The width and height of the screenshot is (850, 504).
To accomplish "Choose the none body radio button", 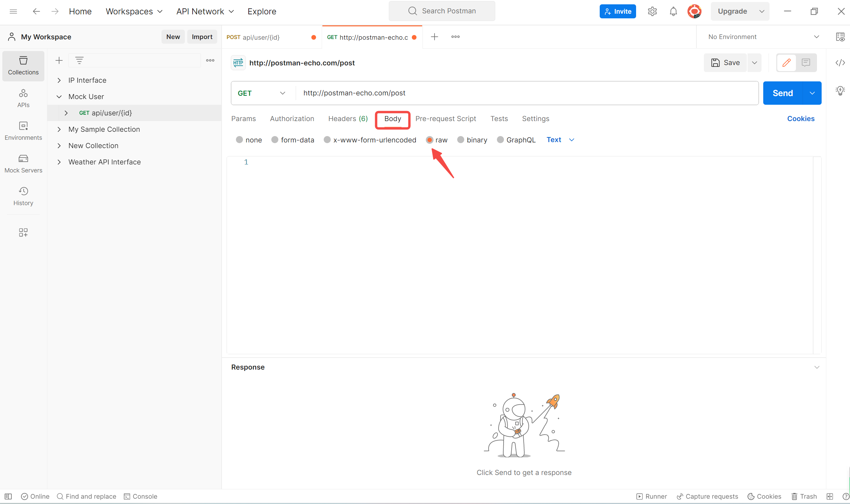I will 239,139.
